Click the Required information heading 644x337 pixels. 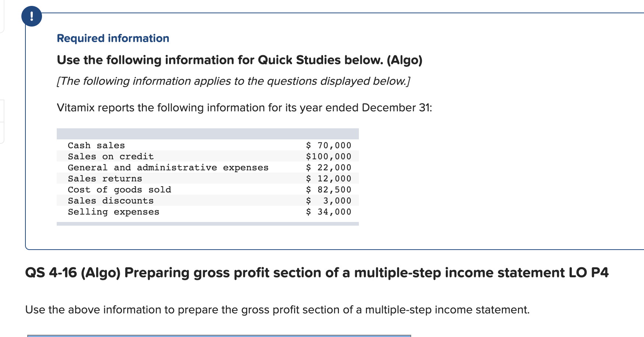tap(113, 38)
